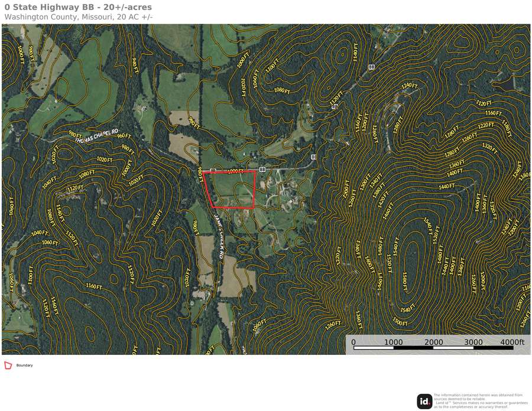The image size is (532, 411).
Task: Click the BB highway shield right of the red parcel
Action: point(262,169)
